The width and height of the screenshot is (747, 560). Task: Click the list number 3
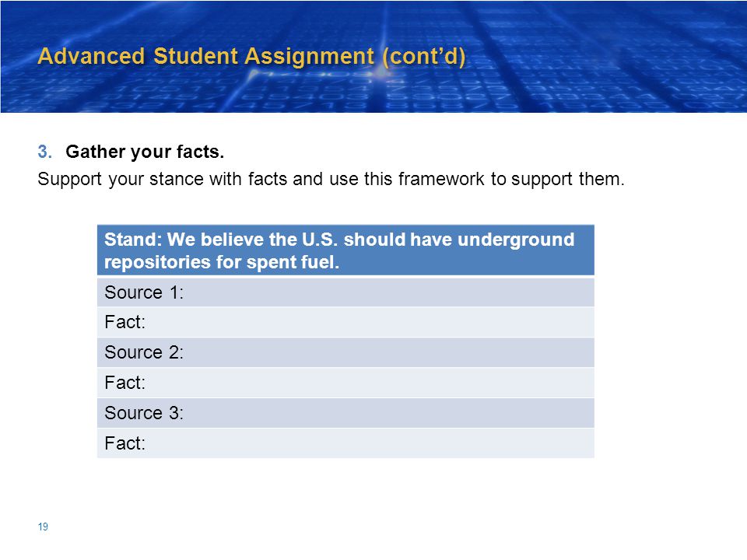[x=45, y=152]
